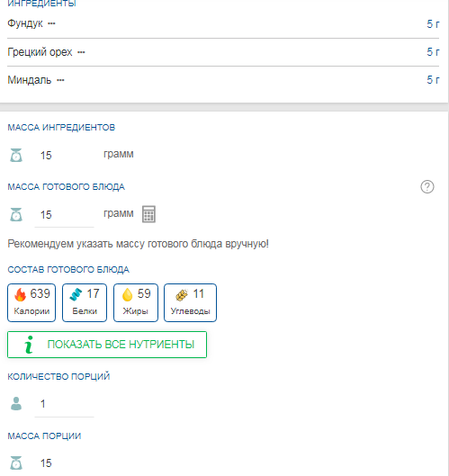Viewport: 449px width, 476px height.
Task: Click scale icon under Масса ингредиентов
Action: click(x=16, y=155)
